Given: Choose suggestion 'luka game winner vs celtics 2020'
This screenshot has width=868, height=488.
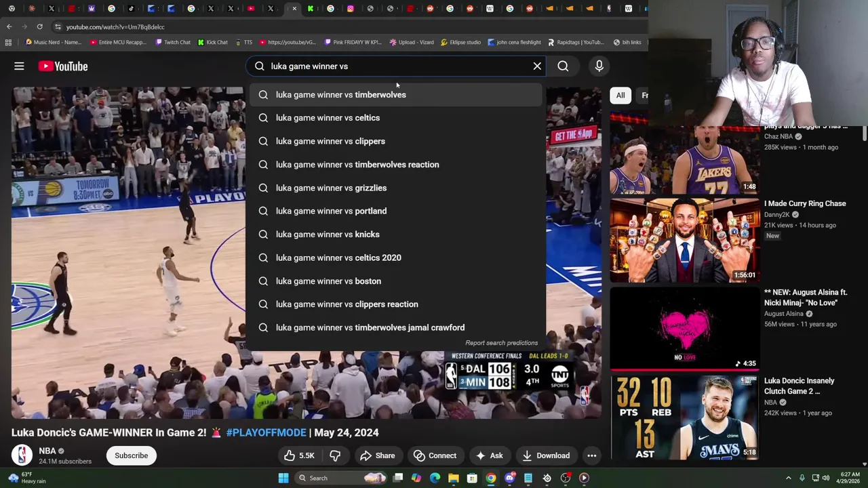Looking at the screenshot, I should (397, 258).
